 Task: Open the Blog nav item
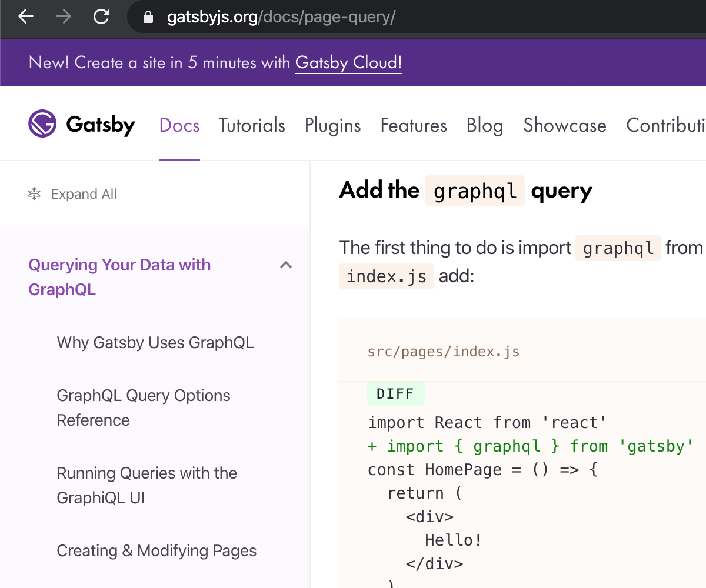[x=485, y=125]
